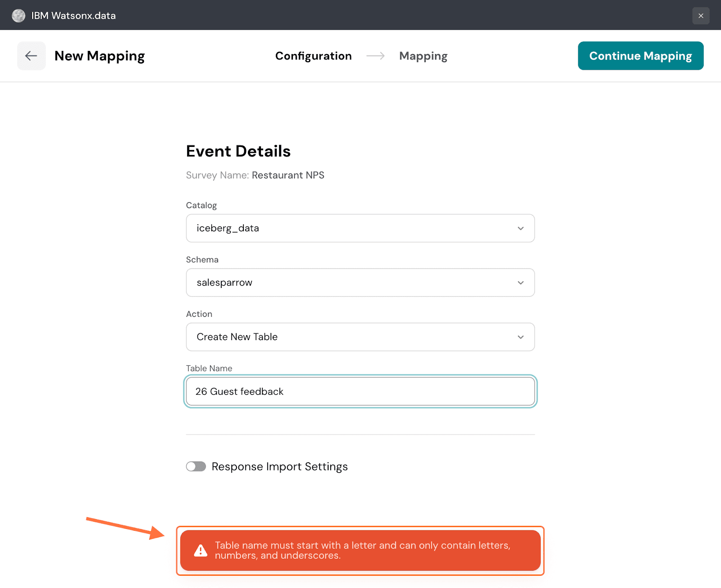Click the warning triangle in error banner
This screenshot has height=588, width=721.
[201, 551]
